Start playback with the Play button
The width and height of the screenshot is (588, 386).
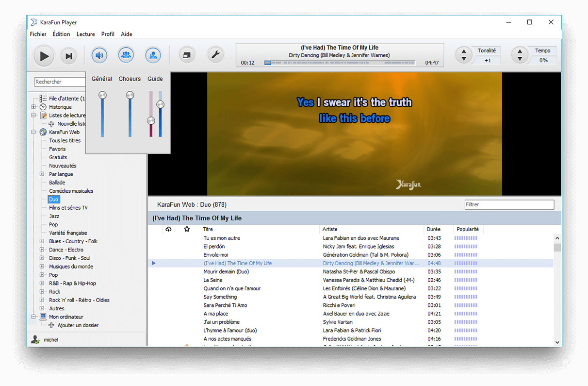click(x=44, y=56)
